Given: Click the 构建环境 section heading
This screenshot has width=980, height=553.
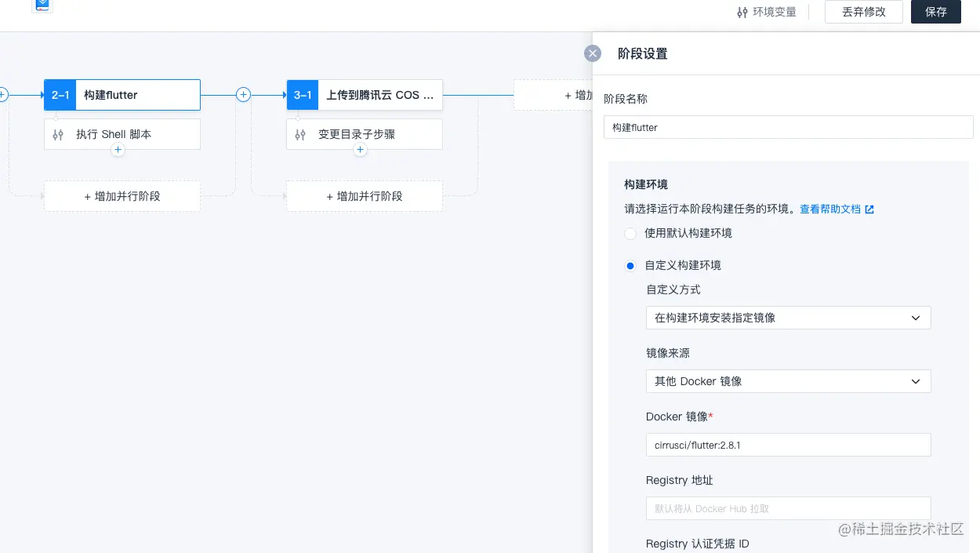Looking at the screenshot, I should tap(646, 184).
